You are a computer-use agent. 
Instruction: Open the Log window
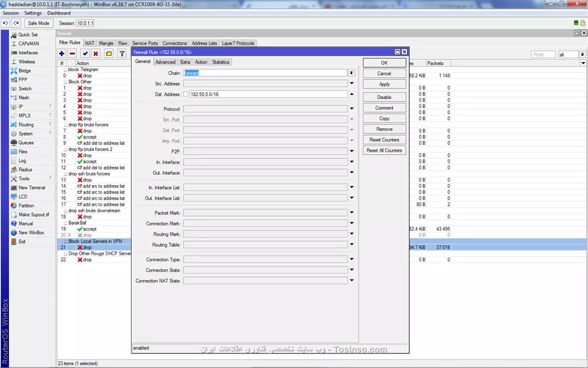tap(22, 161)
